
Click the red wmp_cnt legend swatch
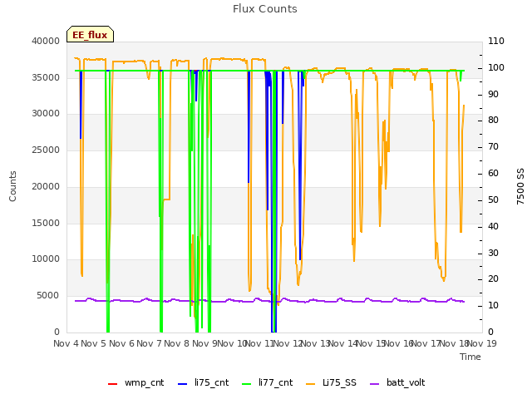tap(113, 384)
